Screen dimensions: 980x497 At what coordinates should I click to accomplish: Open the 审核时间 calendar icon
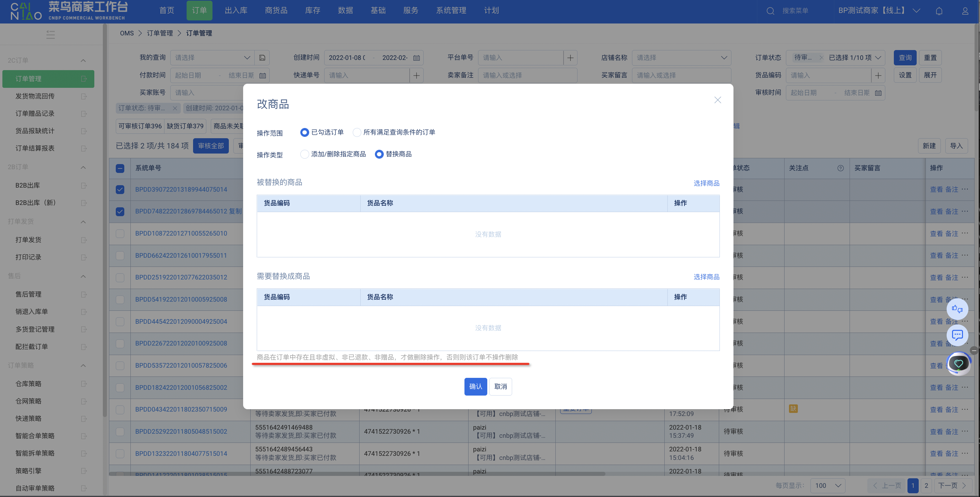click(878, 93)
